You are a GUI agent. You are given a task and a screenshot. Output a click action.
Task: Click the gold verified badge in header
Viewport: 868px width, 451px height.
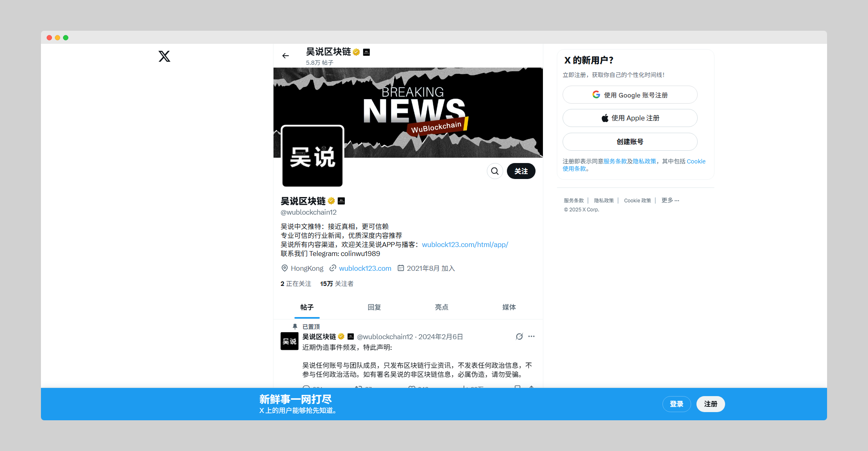coord(356,52)
